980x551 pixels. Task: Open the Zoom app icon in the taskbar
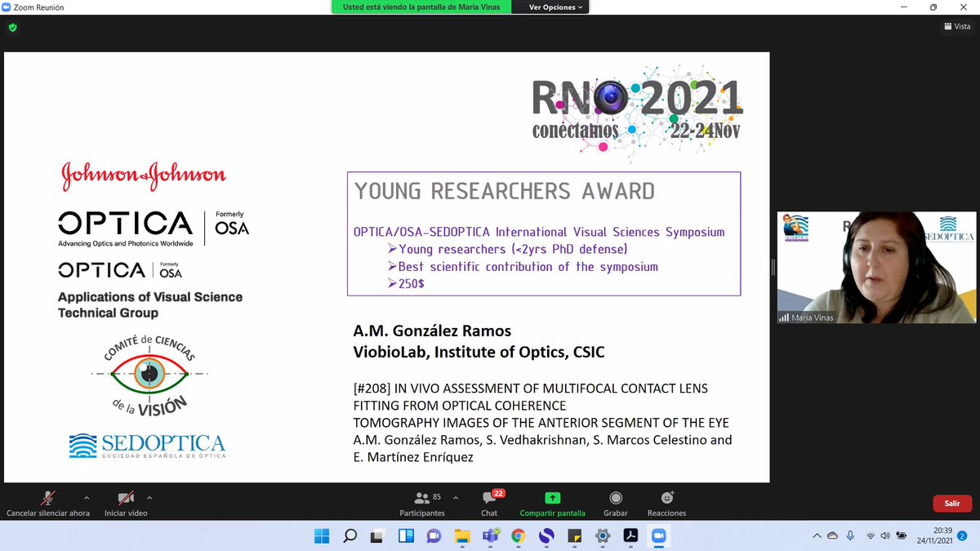658,536
